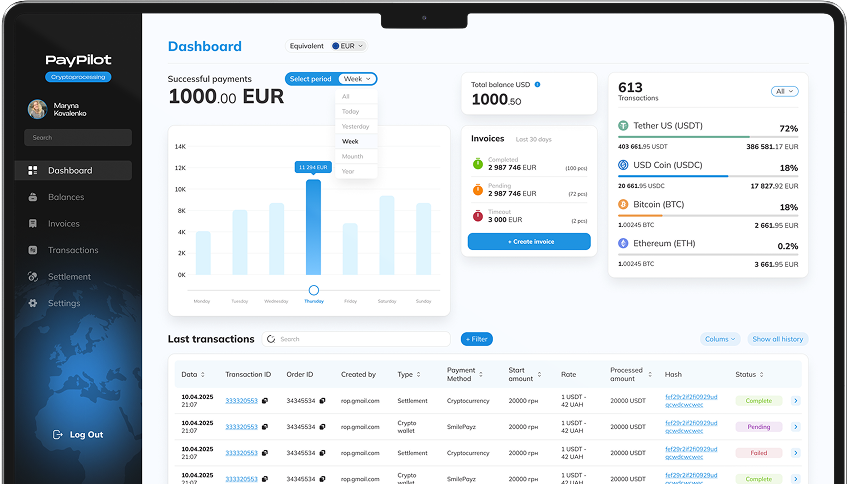Image resolution: width=848 pixels, height=484 pixels.
Task: Click info icon beside Total balance USD
Action: point(538,85)
